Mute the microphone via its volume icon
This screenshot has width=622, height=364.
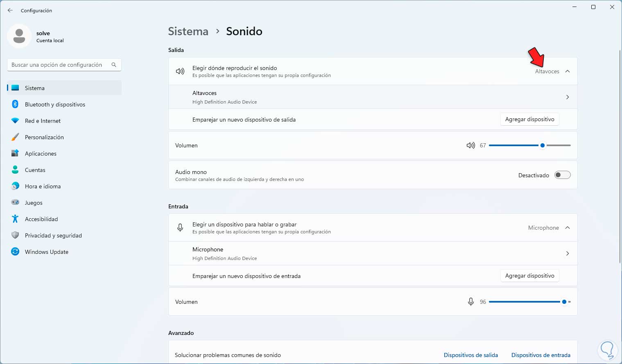tap(470, 302)
